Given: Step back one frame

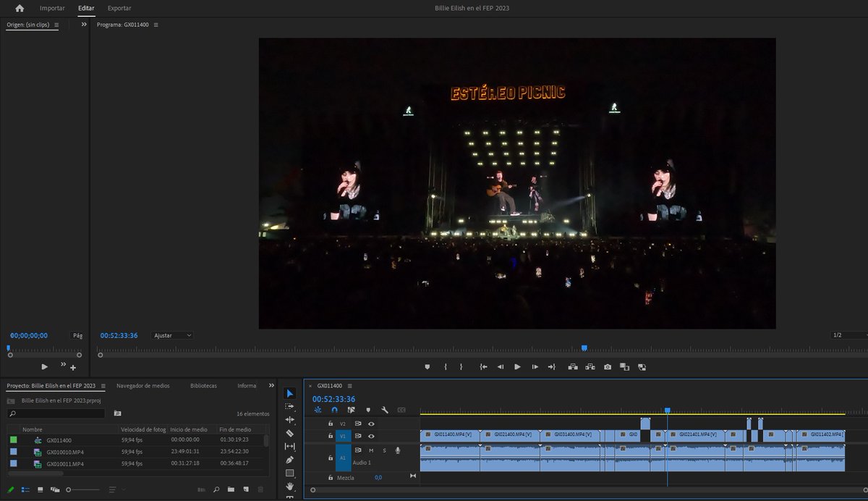Looking at the screenshot, I should (500, 367).
